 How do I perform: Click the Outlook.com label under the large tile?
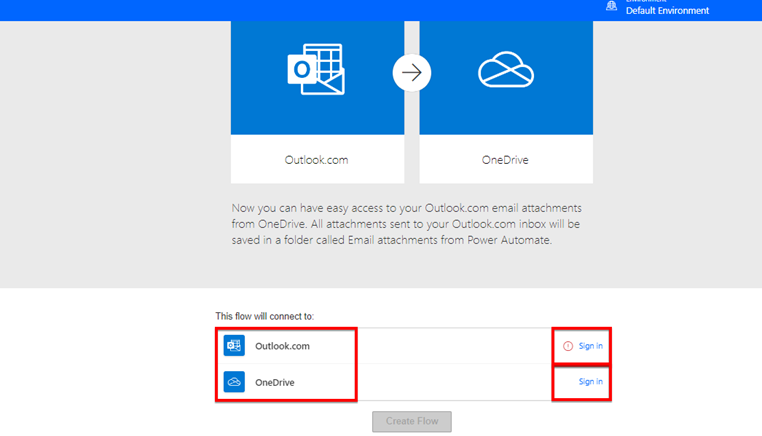[316, 160]
